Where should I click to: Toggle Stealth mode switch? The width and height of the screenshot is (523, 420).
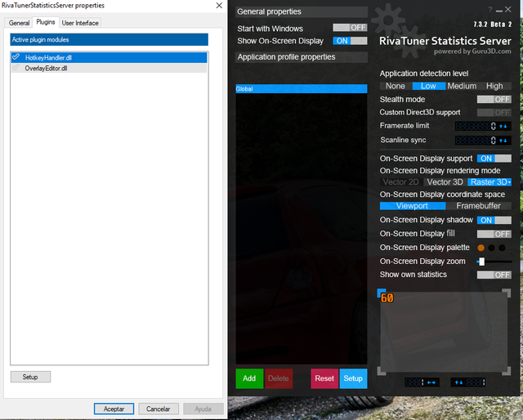[x=494, y=100]
